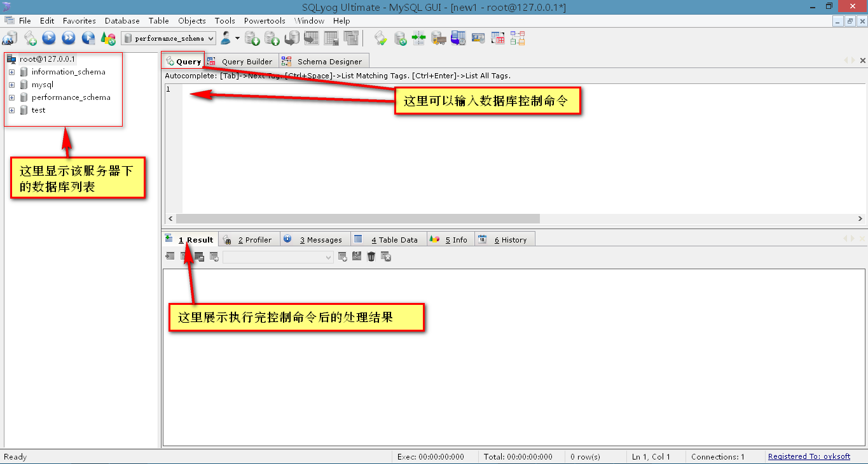Expand the mysql database node
Image resolution: width=868 pixels, height=464 pixels.
point(11,85)
